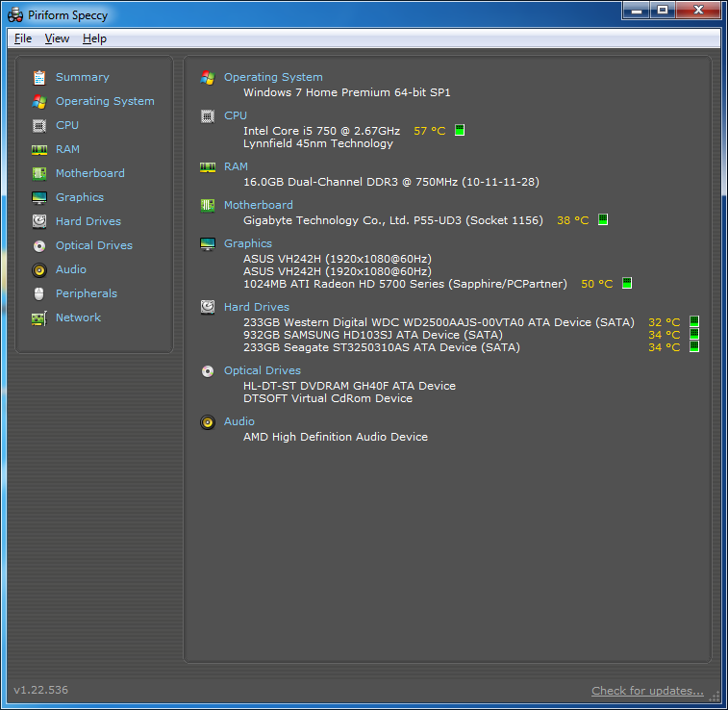Click the Windows flag icon beside Operating System heading
This screenshot has width=728, height=710.
(208, 78)
